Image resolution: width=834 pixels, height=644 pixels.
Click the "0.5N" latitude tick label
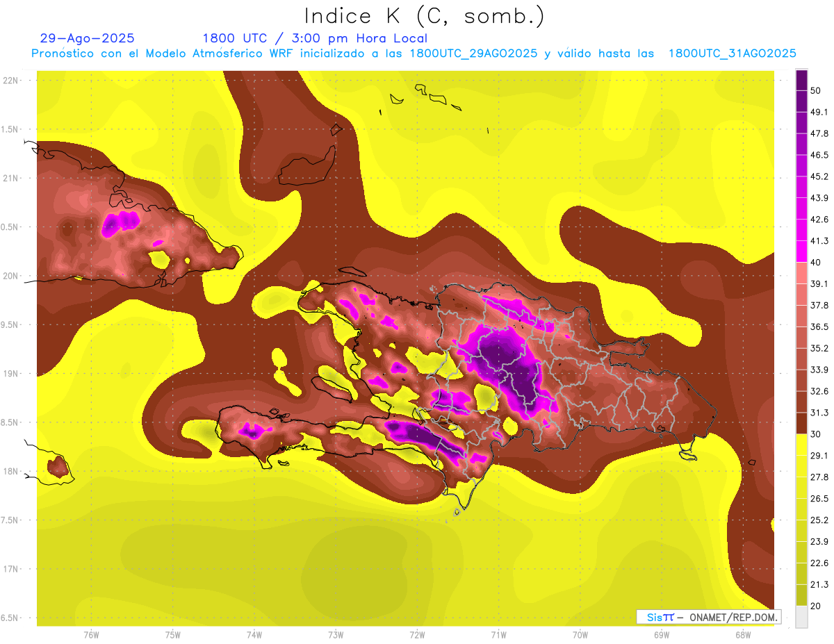[x=10, y=226]
